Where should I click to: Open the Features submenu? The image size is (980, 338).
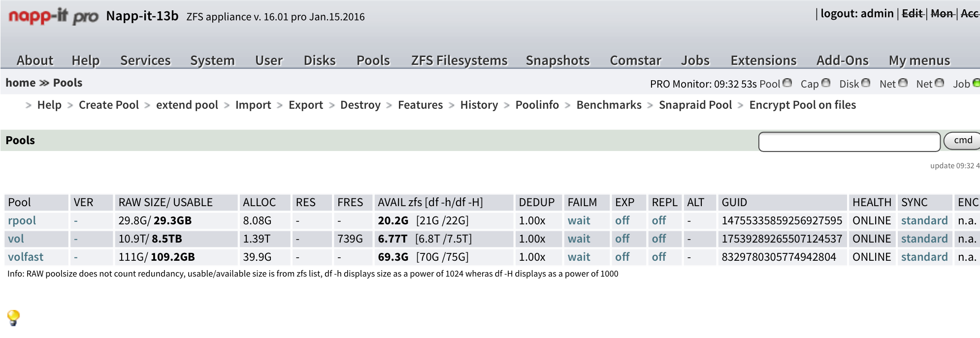421,105
